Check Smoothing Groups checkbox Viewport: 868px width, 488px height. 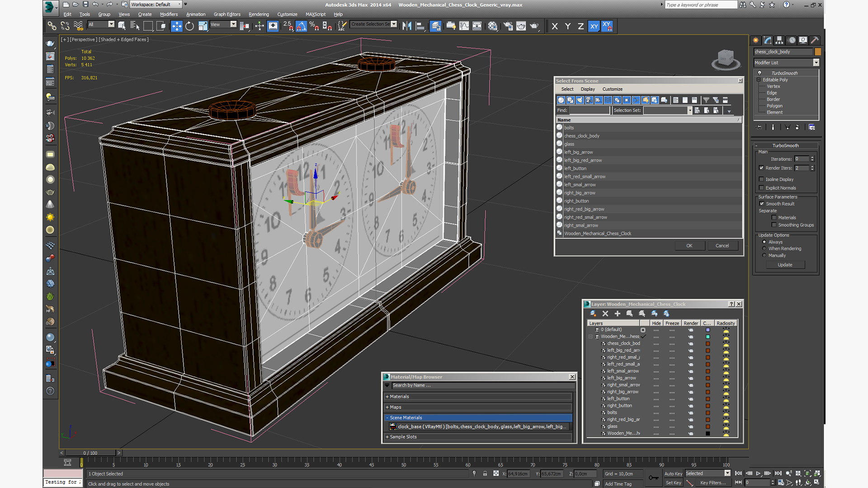tap(774, 225)
